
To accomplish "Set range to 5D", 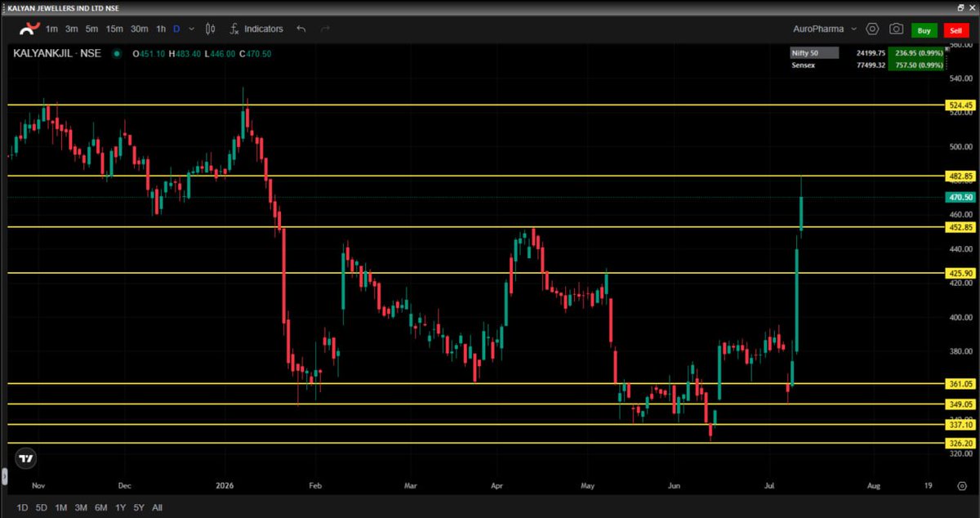I will pos(41,507).
